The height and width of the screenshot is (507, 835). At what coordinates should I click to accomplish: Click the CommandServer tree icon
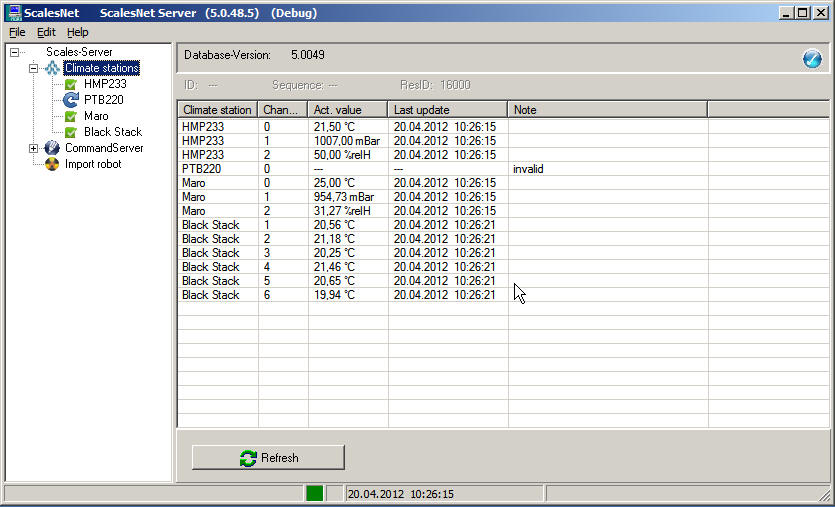[52, 148]
